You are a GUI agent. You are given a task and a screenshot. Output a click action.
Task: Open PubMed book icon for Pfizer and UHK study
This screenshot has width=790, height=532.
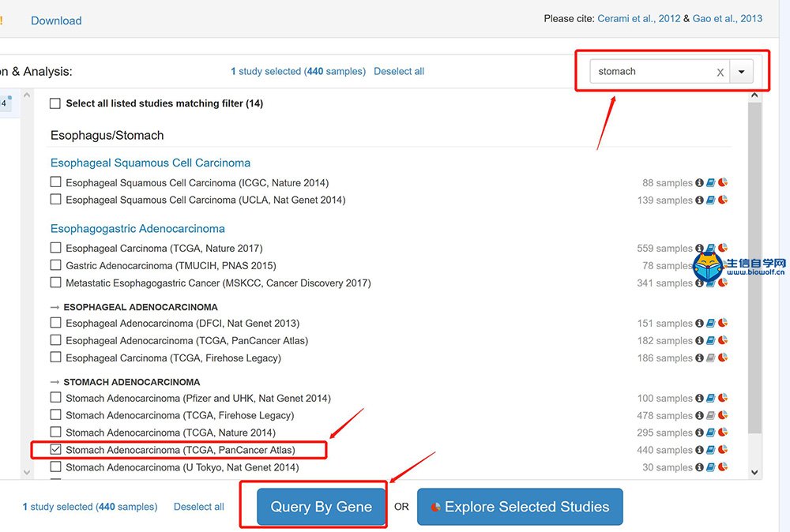(710, 398)
